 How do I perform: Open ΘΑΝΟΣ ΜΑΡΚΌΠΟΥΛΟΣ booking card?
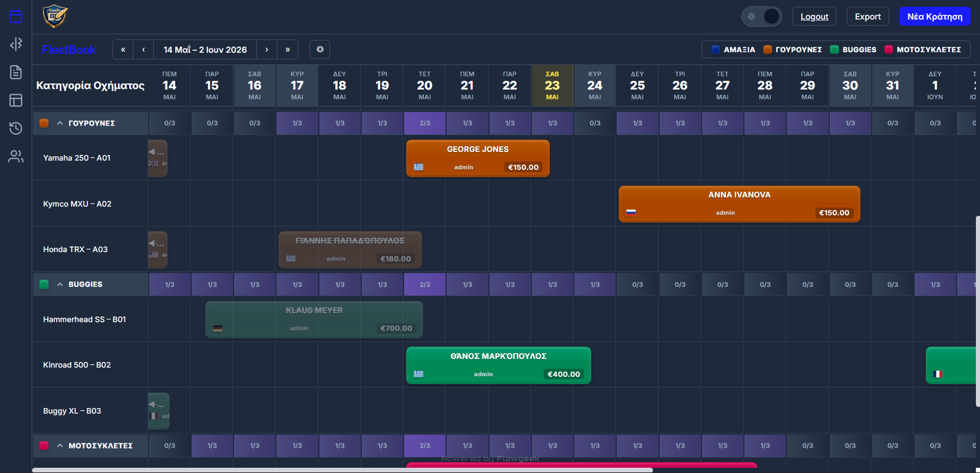[x=499, y=365]
